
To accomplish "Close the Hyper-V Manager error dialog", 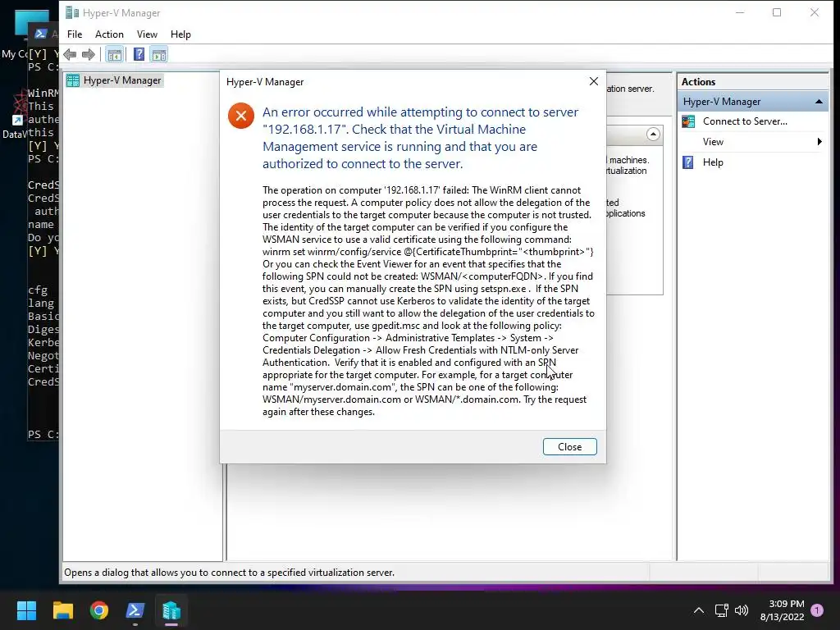I will pos(569,447).
